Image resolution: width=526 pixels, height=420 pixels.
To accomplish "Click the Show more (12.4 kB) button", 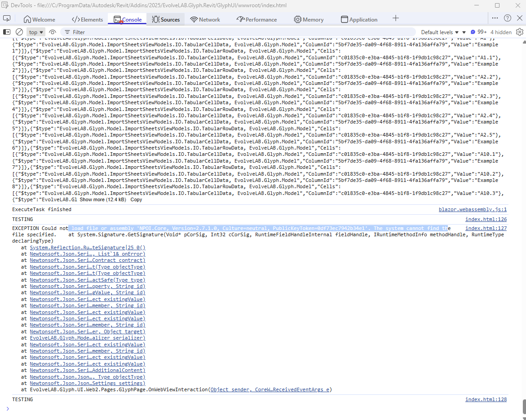I will pyautogui.click(x=103, y=199).
